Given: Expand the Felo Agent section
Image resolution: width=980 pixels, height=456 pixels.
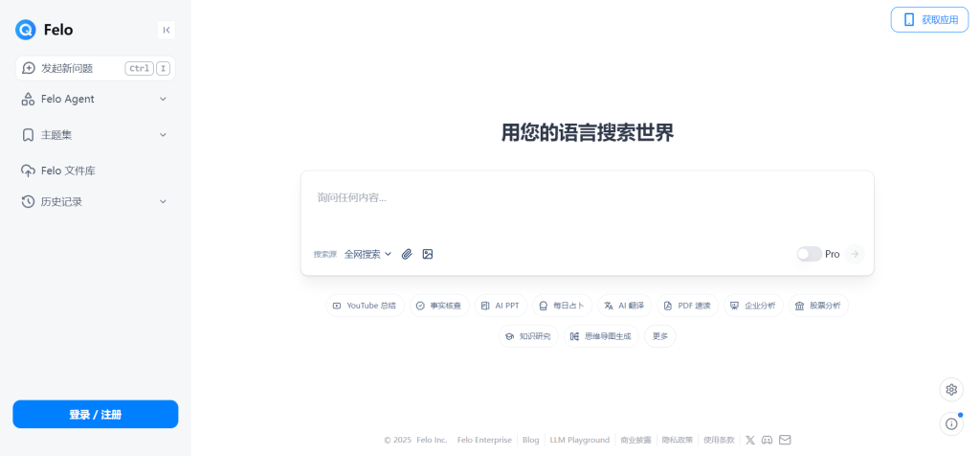Looking at the screenshot, I should click(x=95, y=99).
